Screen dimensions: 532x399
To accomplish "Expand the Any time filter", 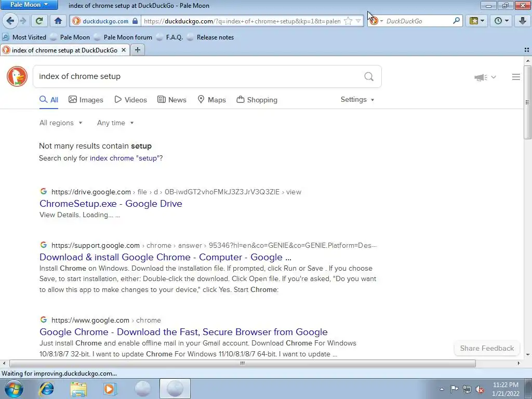I will tap(115, 123).
